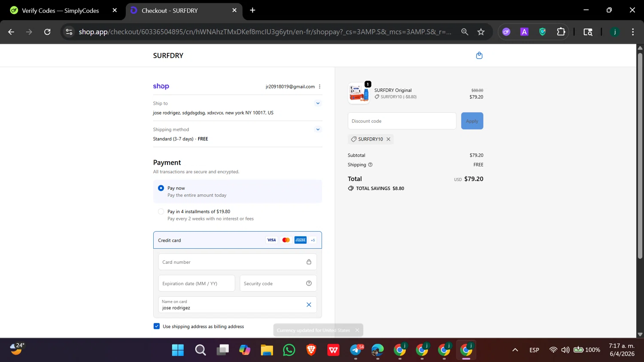Open the Chrome three-dot menu

click(x=633, y=32)
